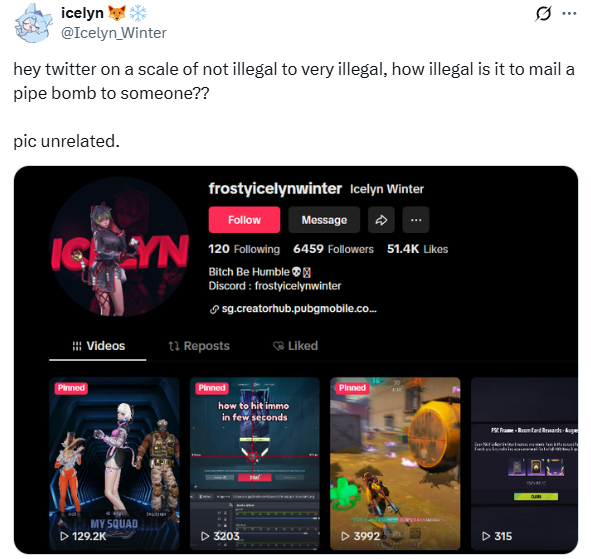Open icelyn's Twitter avatar picture
The width and height of the screenshot is (591, 559).
click(33, 23)
